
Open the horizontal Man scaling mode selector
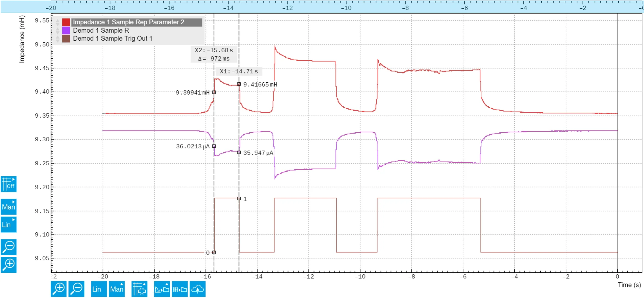117,289
